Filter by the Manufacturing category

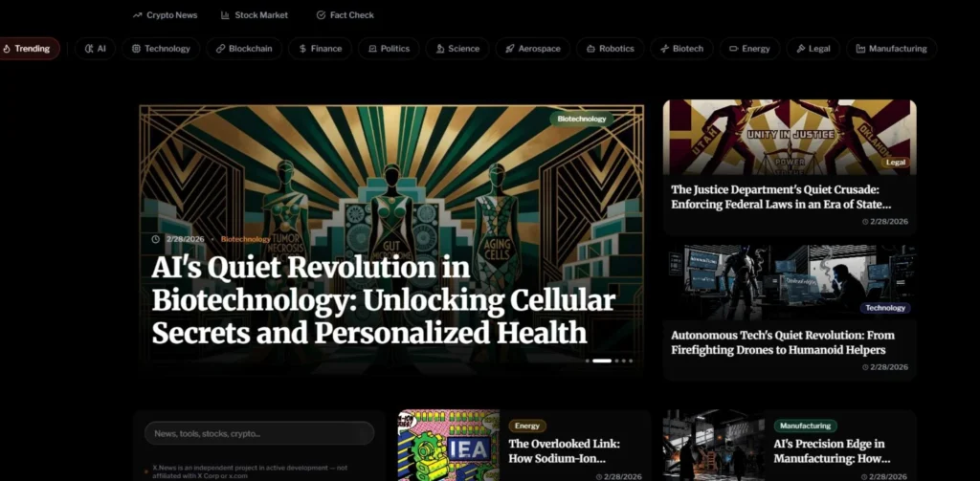pos(892,49)
